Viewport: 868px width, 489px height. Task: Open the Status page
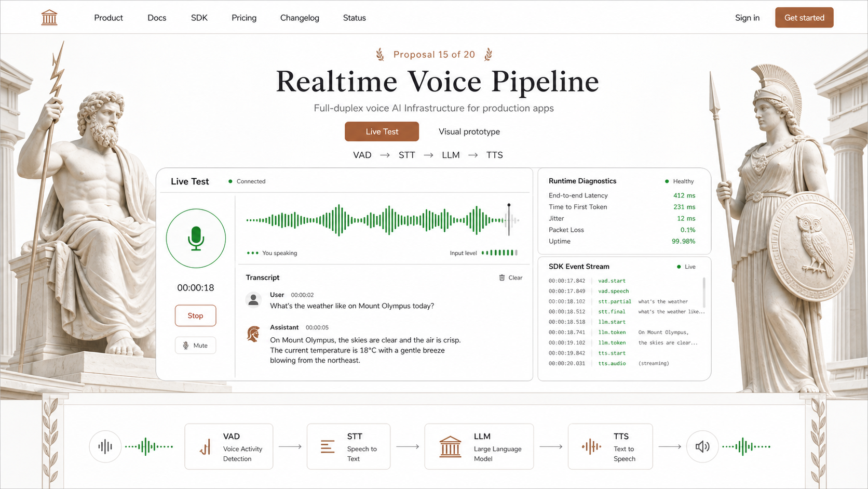(355, 18)
